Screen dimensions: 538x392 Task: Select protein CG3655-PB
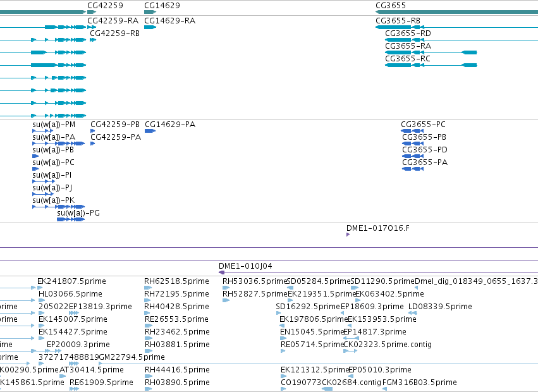pyautogui.click(x=424, y=137)
